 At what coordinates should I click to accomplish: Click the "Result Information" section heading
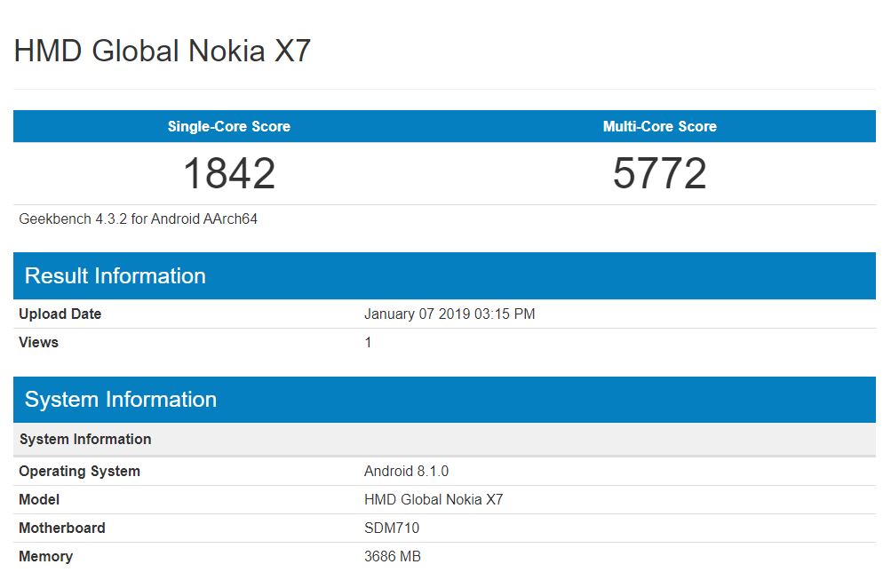click(x=115, y=276)
